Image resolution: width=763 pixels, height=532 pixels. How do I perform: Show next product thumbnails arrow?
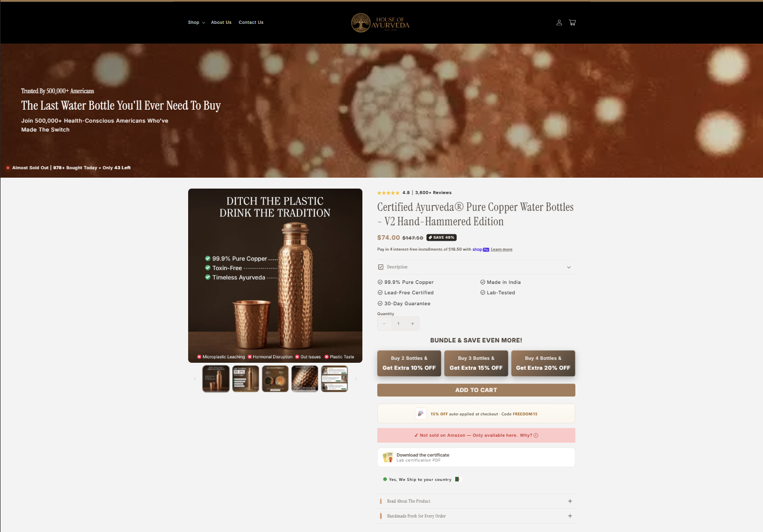355,379
